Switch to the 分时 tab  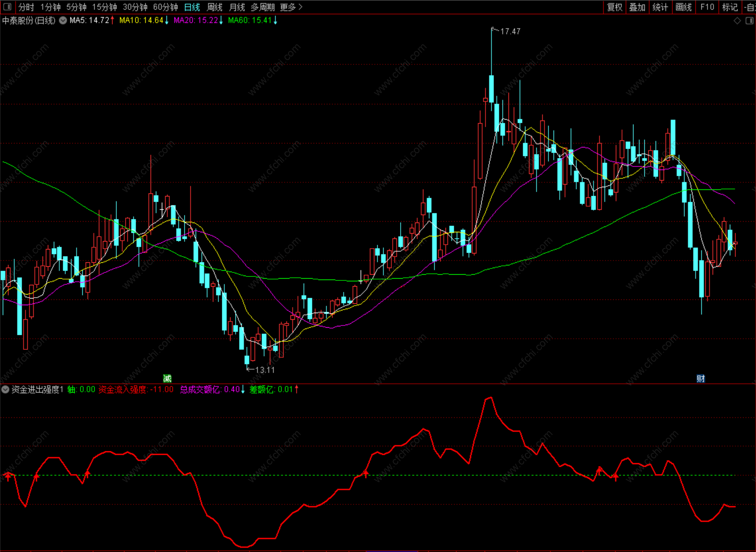click(x=26, y=7)
